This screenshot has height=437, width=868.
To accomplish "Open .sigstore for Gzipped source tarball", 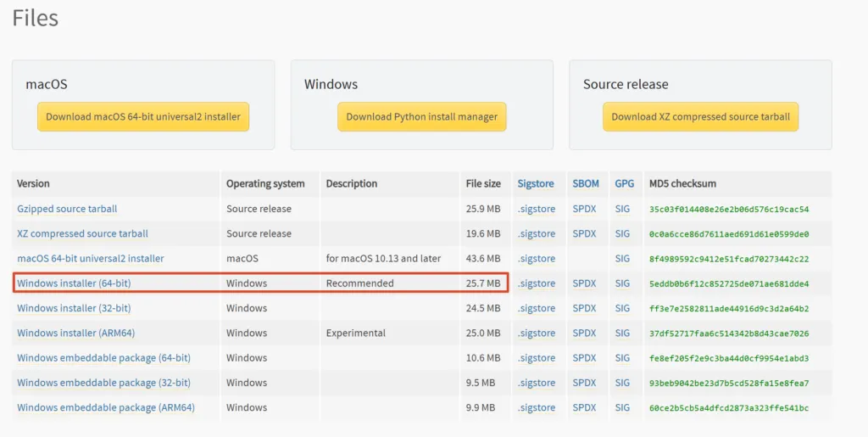I will tap(537, 209).
